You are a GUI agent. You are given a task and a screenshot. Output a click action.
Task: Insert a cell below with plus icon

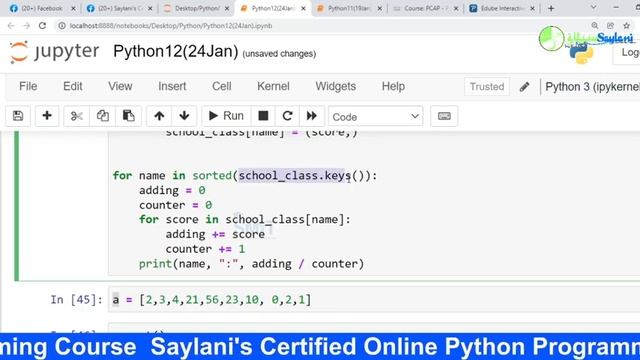(47, 116)
